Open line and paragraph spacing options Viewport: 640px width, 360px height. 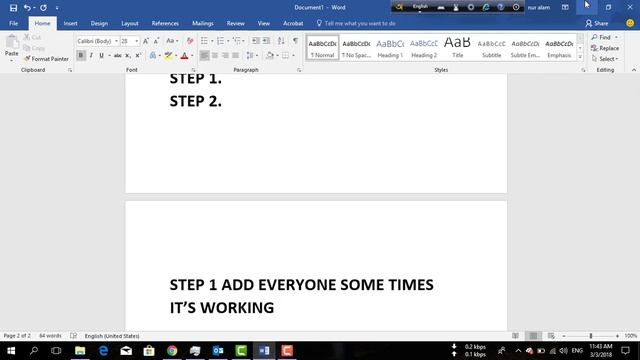(x=252, y=55)
